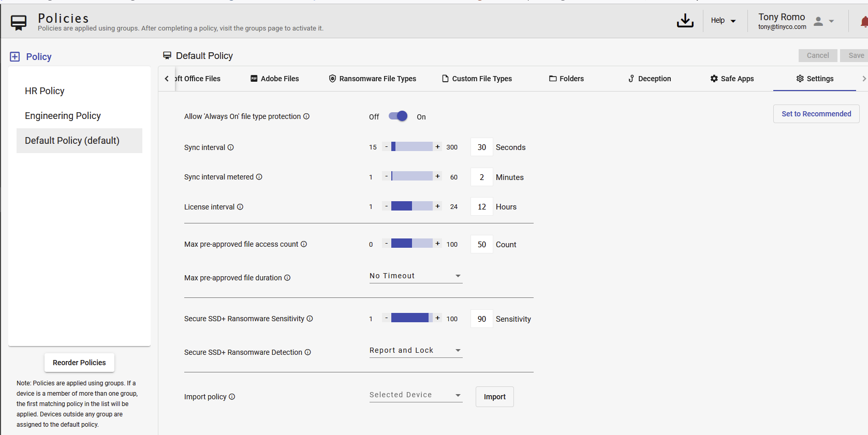Click info icon beside Sync interval
This screenshot has width=868, height=435.
point(231,147)
